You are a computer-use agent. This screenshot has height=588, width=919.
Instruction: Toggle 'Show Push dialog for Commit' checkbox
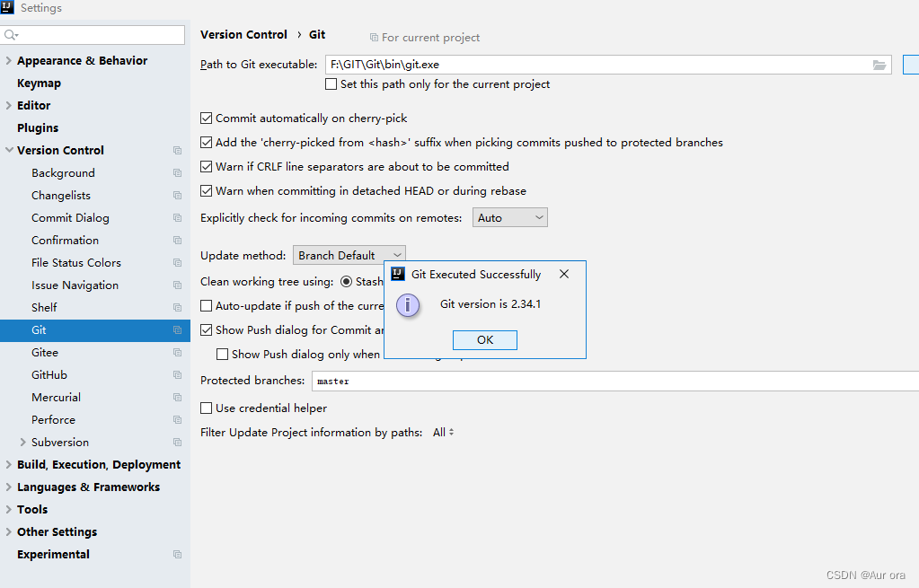[x=207, y=330]
